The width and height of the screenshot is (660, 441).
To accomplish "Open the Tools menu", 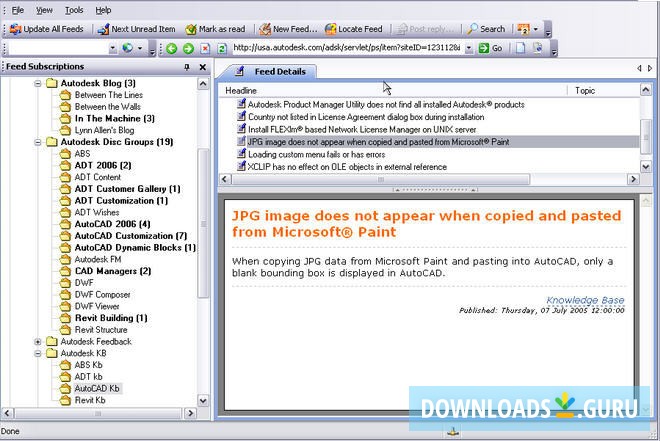I will 74,10.
